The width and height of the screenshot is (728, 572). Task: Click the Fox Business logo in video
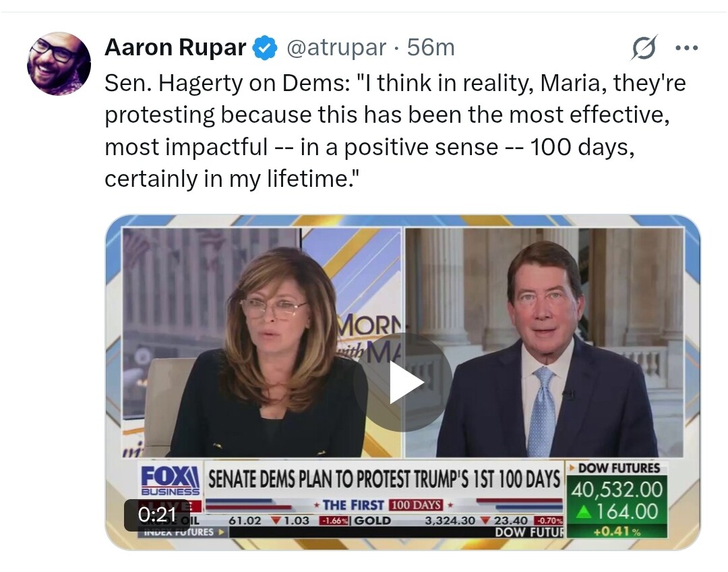coord(170,481)
